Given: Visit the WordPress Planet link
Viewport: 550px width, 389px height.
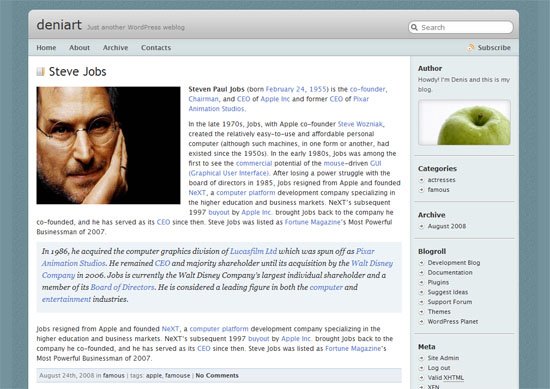Looking at the screenshot, I should (x=452, y=322).
